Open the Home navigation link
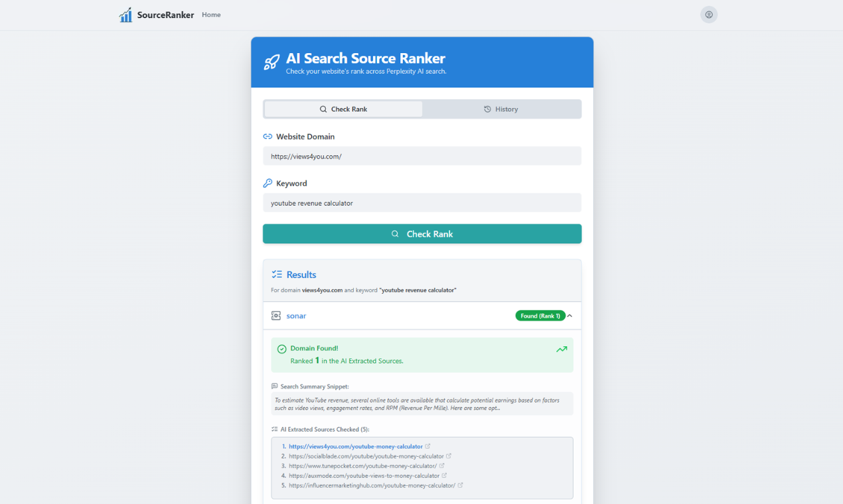 click(x=211, y=15)
